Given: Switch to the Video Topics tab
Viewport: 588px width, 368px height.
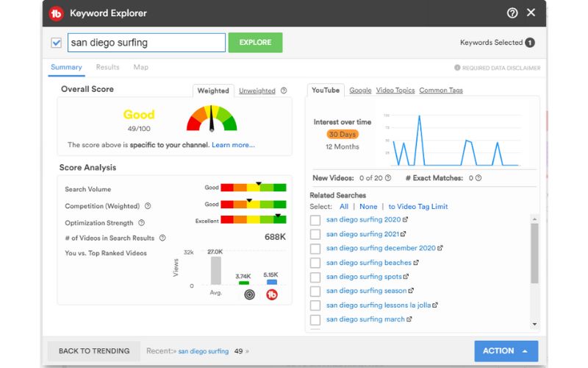Looking at the screenshot, I should click(395, 90).
